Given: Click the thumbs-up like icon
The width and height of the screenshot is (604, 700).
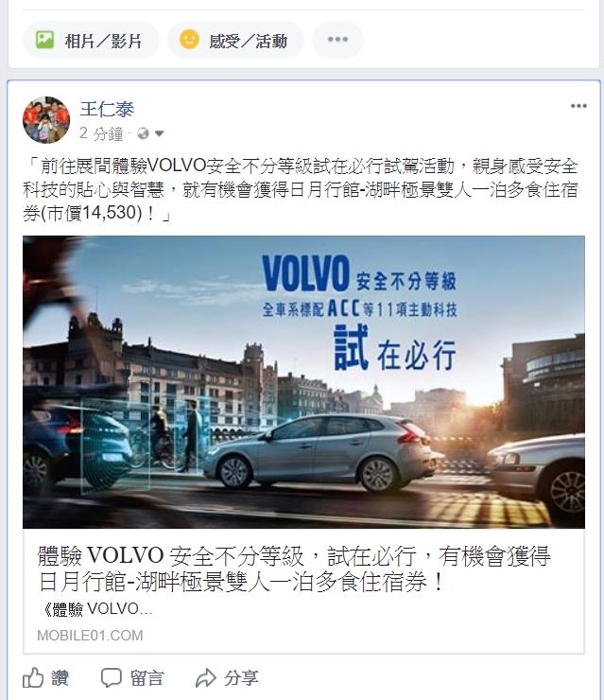Looking at the screenshot, I should coord(33,677).
